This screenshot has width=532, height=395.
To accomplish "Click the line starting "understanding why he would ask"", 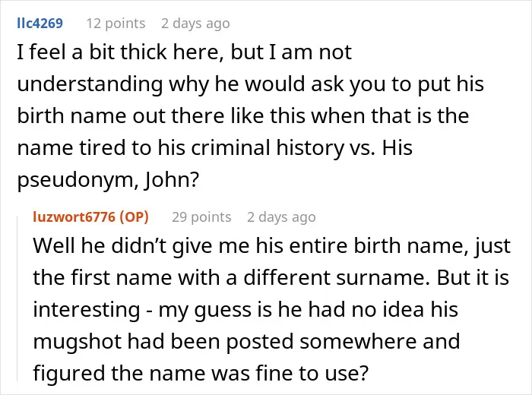I will point(250,84).
